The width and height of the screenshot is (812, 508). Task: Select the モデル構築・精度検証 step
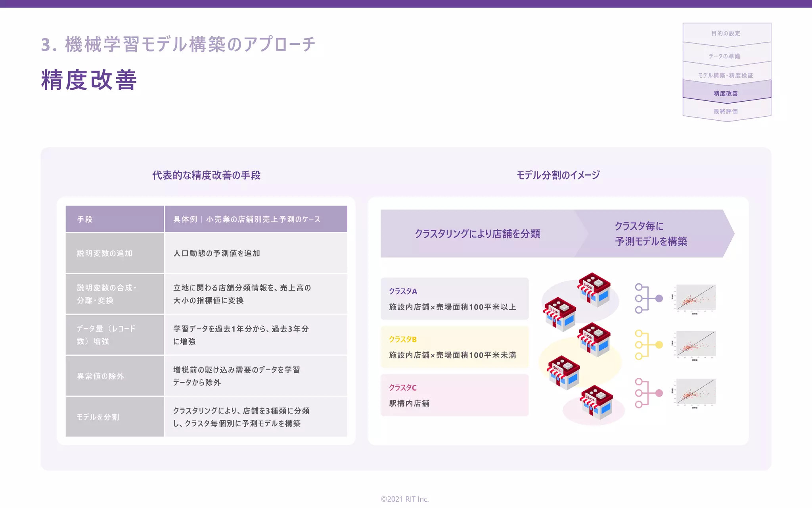(726, 75)
